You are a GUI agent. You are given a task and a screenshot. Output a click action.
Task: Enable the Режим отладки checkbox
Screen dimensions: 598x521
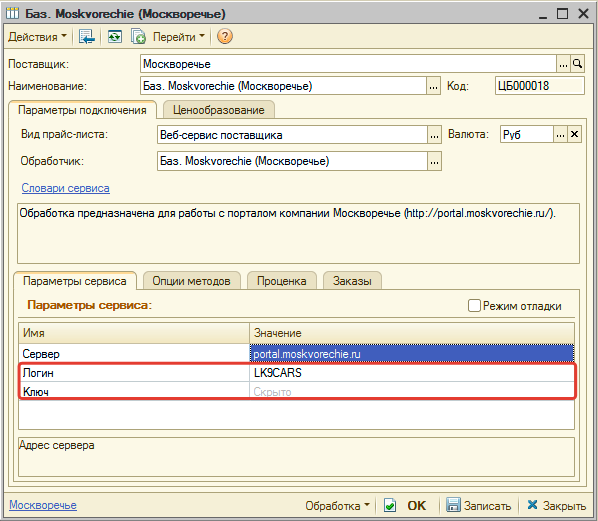pyautogui.click(x=474, y=306)
